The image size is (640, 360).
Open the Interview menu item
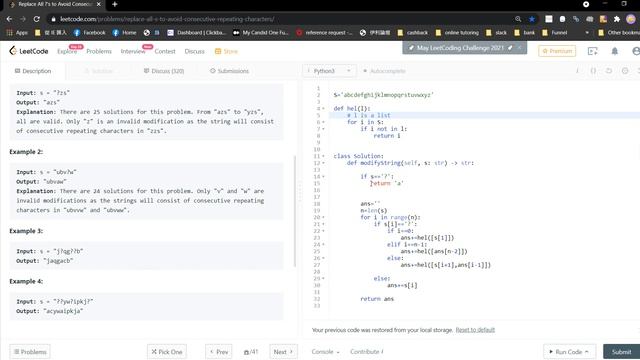[133, 51]
